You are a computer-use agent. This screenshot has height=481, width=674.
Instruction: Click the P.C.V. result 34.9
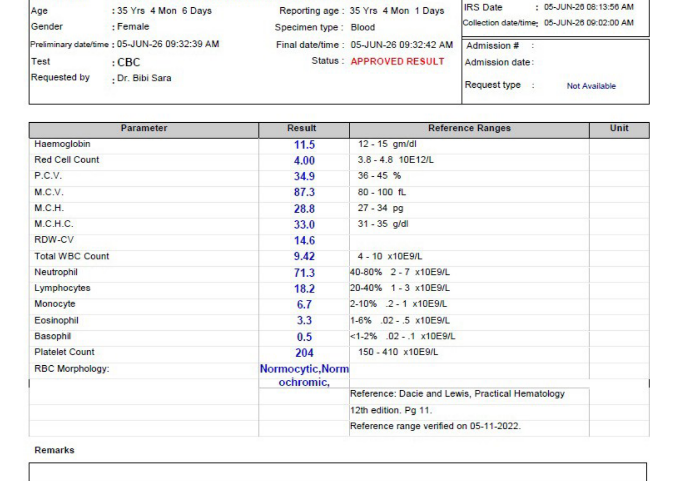[x=304, y=177]
